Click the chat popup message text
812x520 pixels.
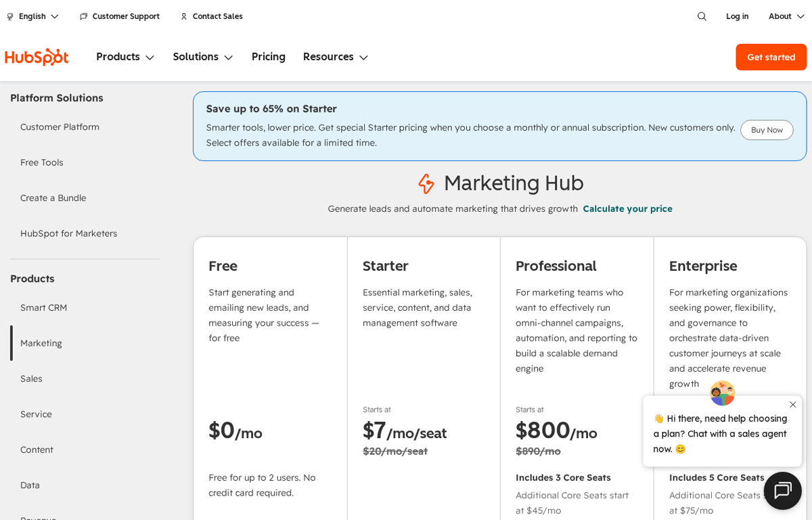coord(720,433)
